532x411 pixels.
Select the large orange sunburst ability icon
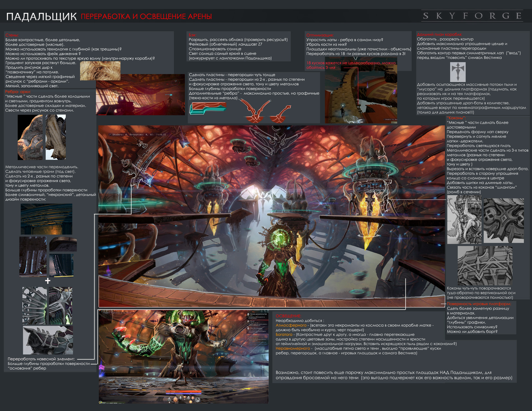175,399
